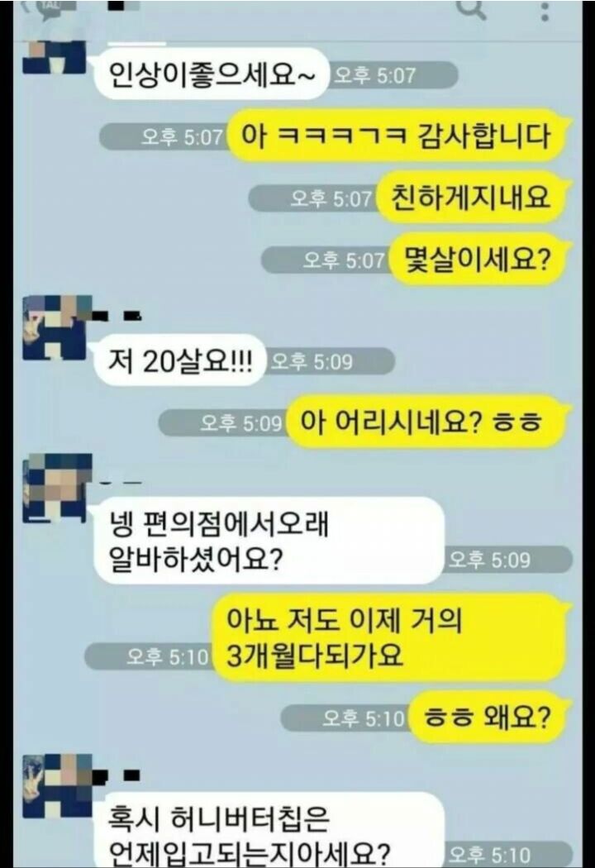Open the sender's avatar above 저 20살요!!! message
The width and height of the screenshot is (595, 868).
(x=55, y=328)
